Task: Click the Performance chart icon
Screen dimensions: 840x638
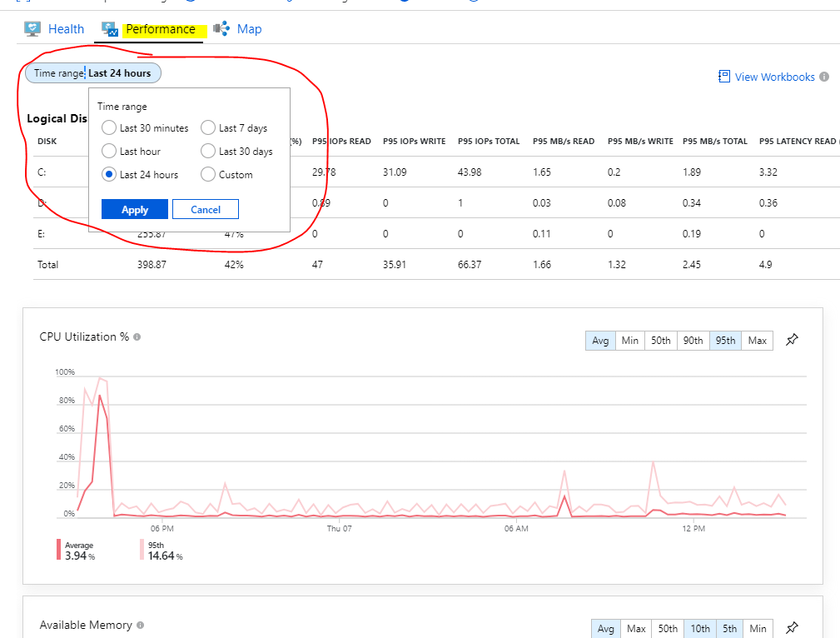Action: (109, 28)
